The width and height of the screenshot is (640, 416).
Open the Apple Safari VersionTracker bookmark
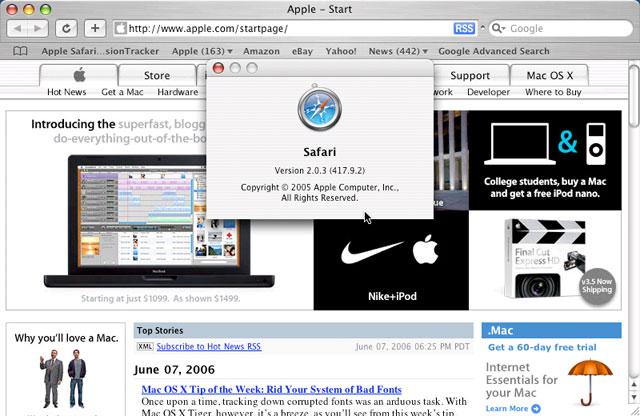pyautogui.click(x=100, y=51)
